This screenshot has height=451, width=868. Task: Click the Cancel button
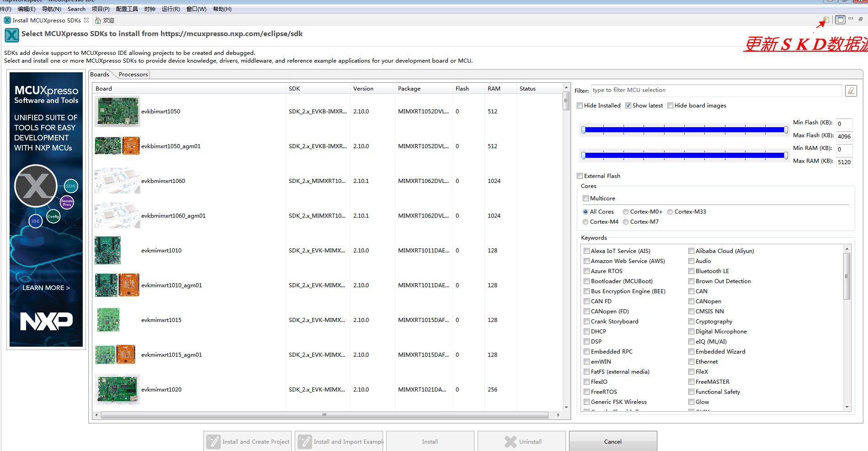613,441
